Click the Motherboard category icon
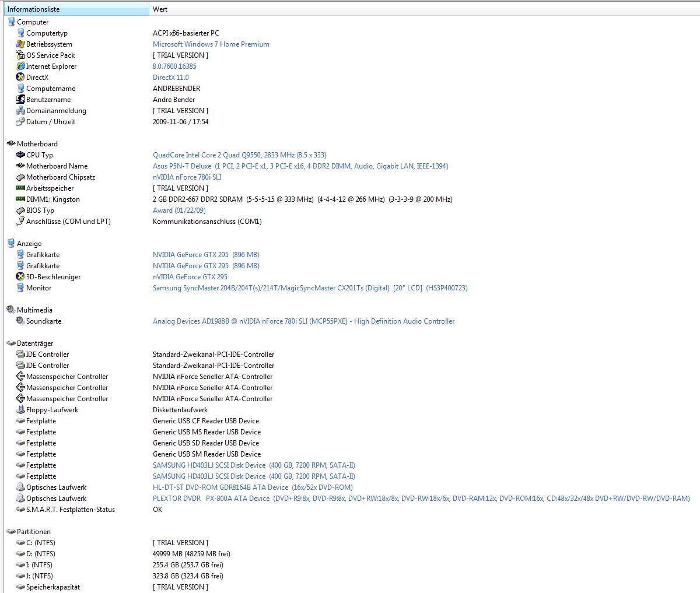 pos(11,144)
